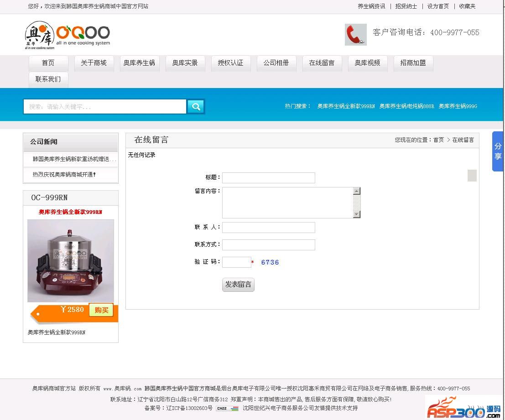Image resolution: width=505 pixels, height=420 pixels.
Task: Click red product title 奥库养生锅全新款999RN
Action: 70,212
